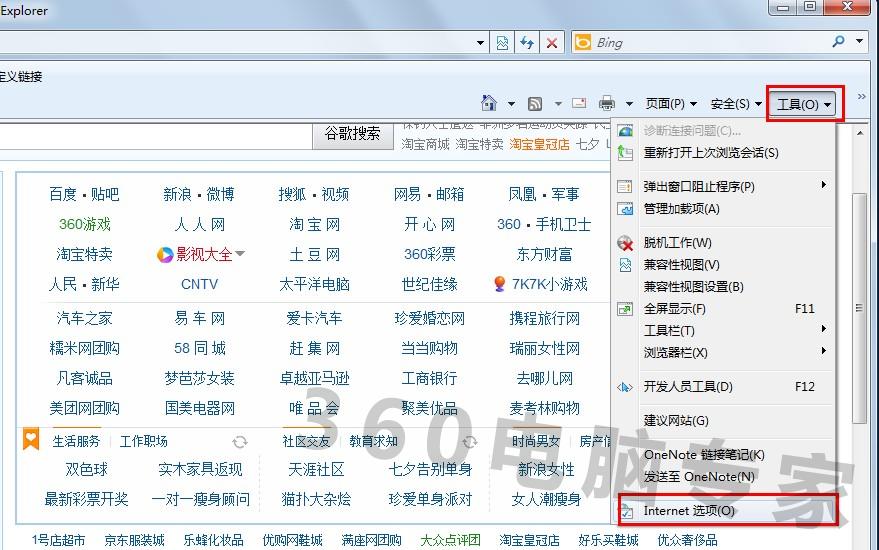Open the 页面(P) dropdown menu
Viewport: 879px width, 550px height.
[x=671, y=104]
